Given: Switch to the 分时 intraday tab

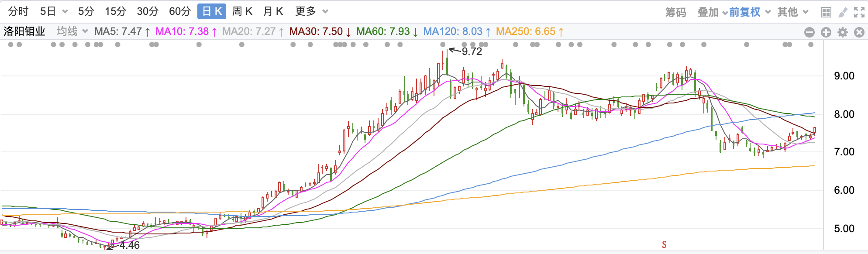Looking at the screenshot, I should click(x=18, y=11).
